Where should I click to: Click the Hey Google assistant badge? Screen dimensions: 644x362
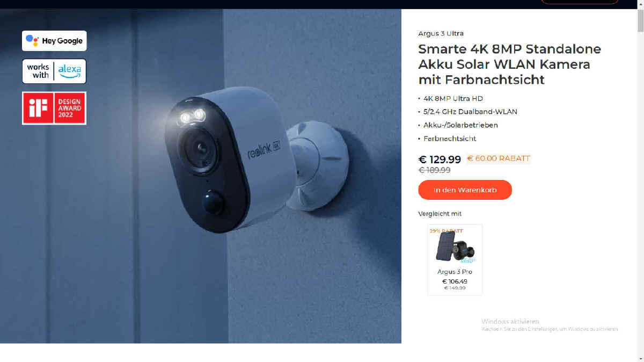pos(54,41)
